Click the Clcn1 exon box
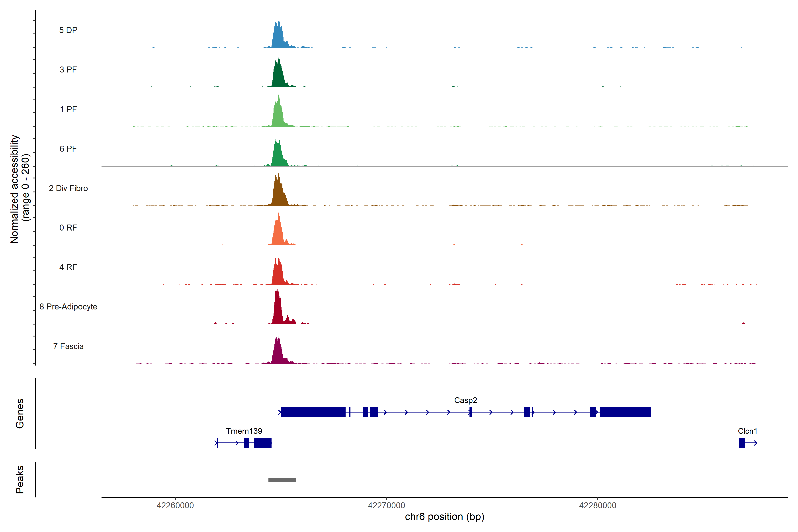The height and width of the screenshot is (532, 798). point(742,443)
